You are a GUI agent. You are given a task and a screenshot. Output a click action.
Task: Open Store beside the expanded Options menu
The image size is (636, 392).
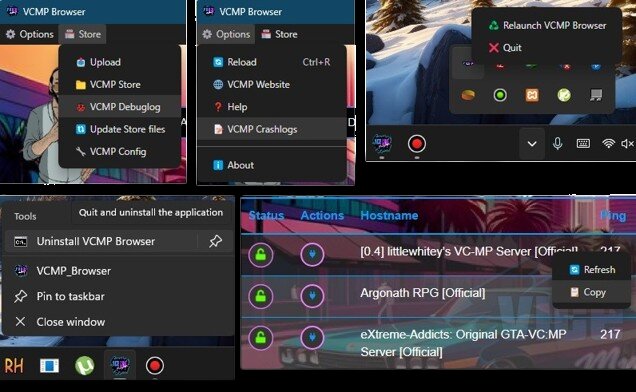(279, 34)
